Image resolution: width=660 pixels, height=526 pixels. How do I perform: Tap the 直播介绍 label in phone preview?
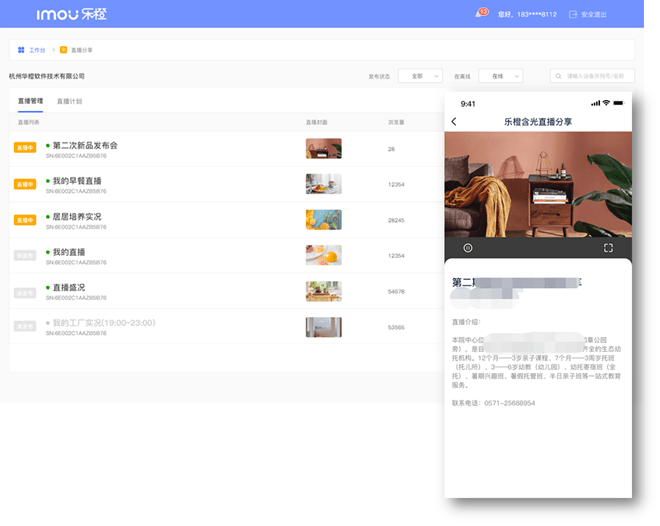point(466,322)
